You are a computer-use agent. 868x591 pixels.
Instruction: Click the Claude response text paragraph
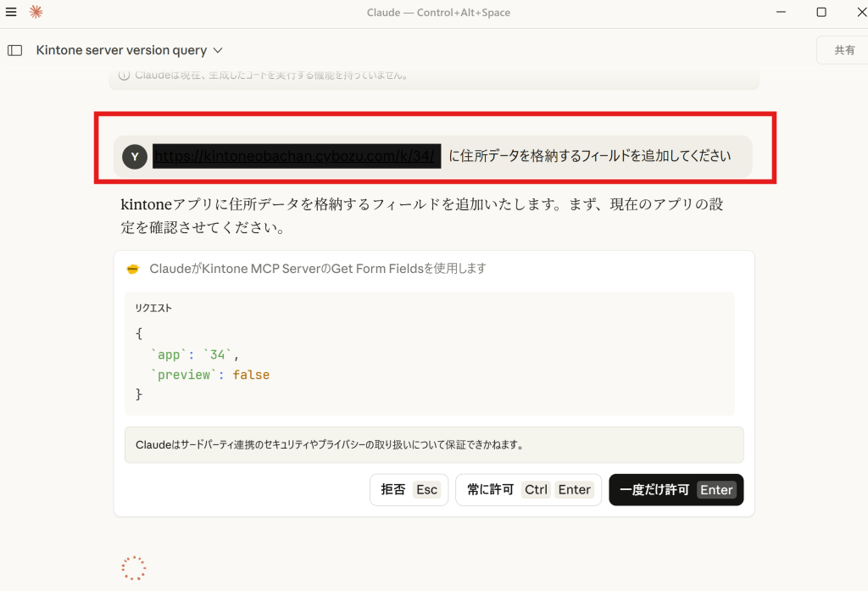pyautogui.click(x=422, y=216)
